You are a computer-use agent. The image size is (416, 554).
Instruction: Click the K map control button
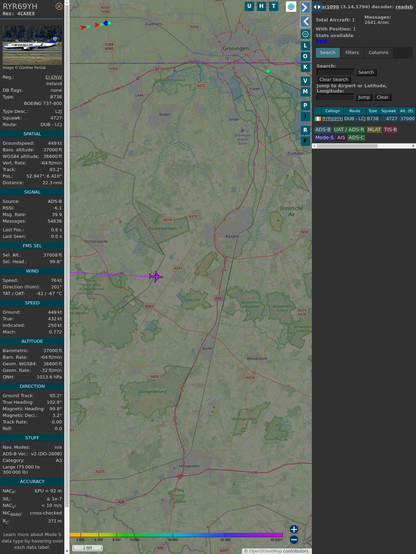pos(305,67)
